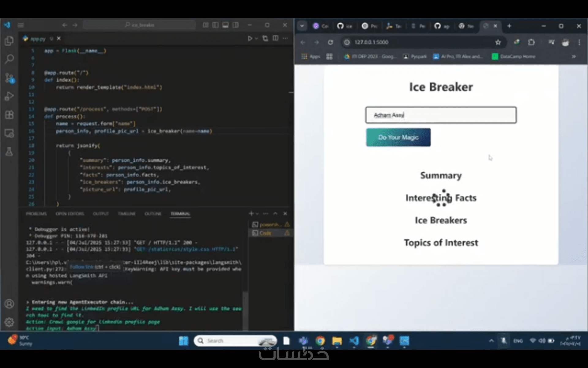Viewport: 588px width, 368px height.
Task: Open the Source Control view
Action: point(9,78)
